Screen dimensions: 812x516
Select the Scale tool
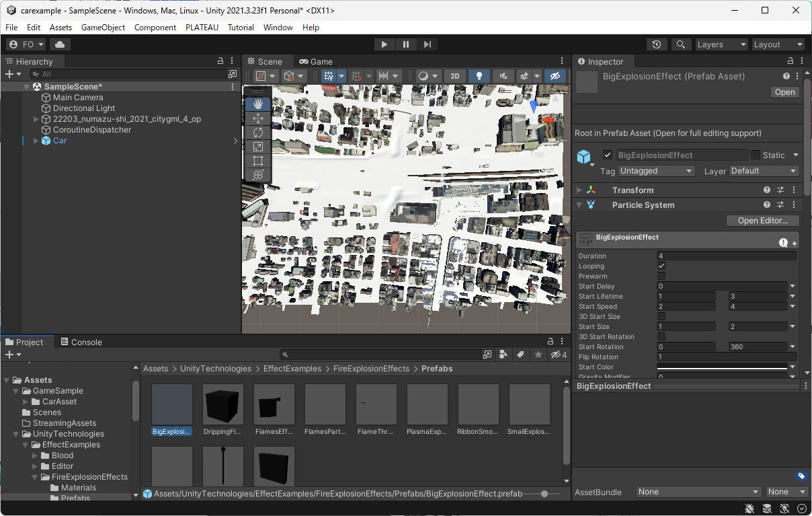[x=258, y=147]
